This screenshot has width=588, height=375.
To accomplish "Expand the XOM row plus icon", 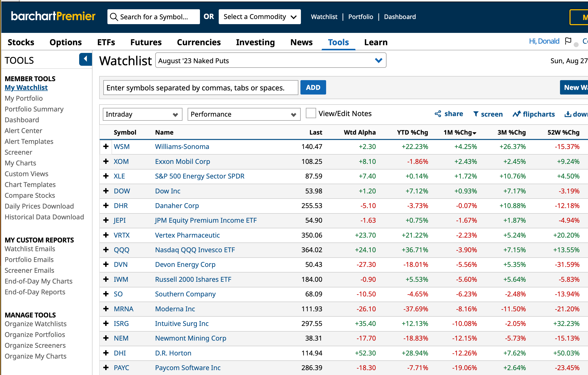I will (x=106, y=161).
